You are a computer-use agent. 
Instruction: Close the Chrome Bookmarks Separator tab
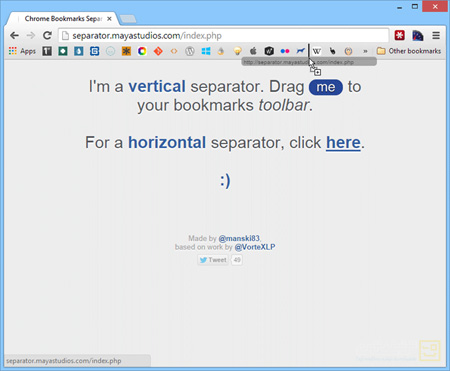(109, 19)
